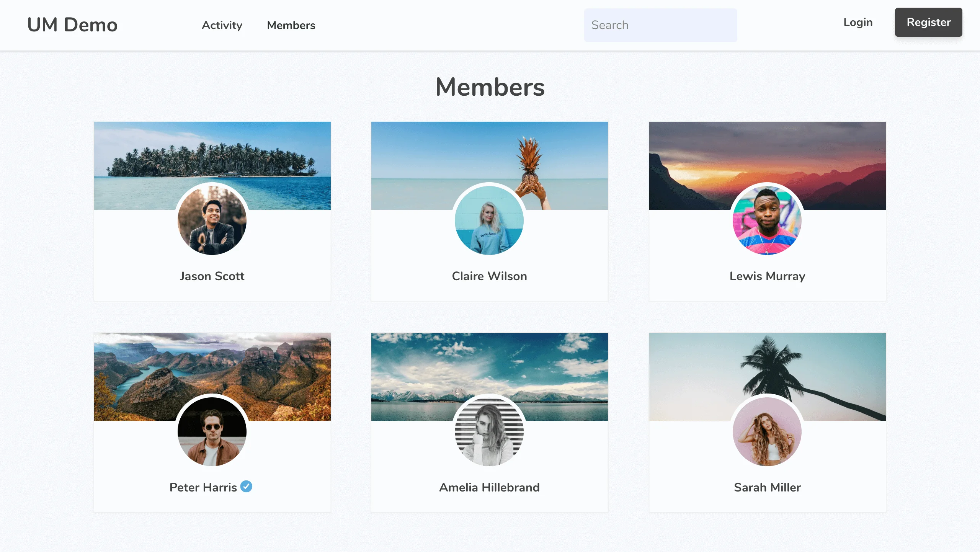The height and width of the screenshot is (552, 980).
Task: Click the UM Demo logo
Action: (x=72, y=24)
